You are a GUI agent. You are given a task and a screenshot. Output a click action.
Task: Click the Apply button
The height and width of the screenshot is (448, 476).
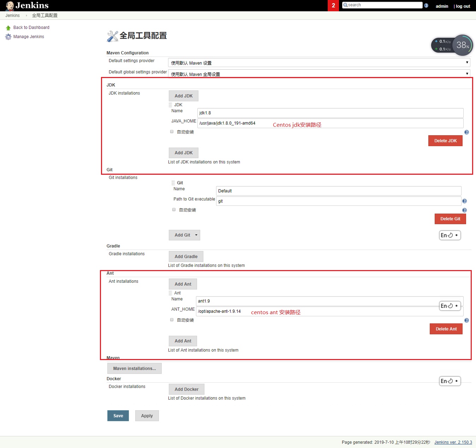tap(147, 416)
